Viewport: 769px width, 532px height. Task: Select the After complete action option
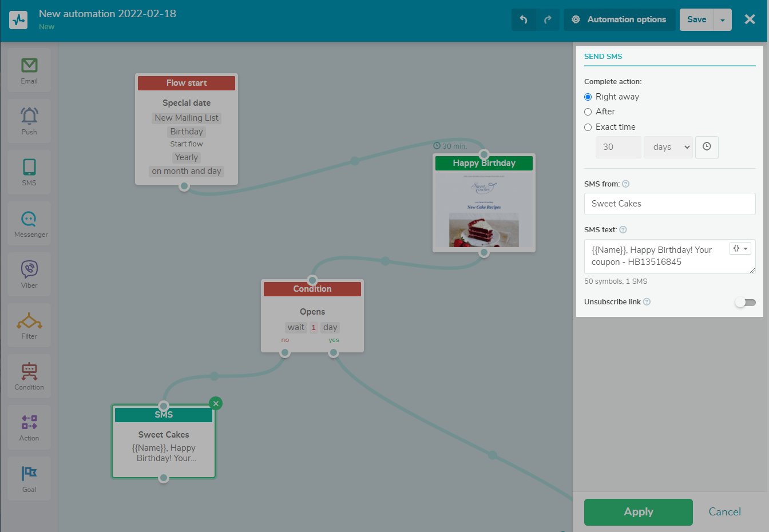(x=588, y=112)
